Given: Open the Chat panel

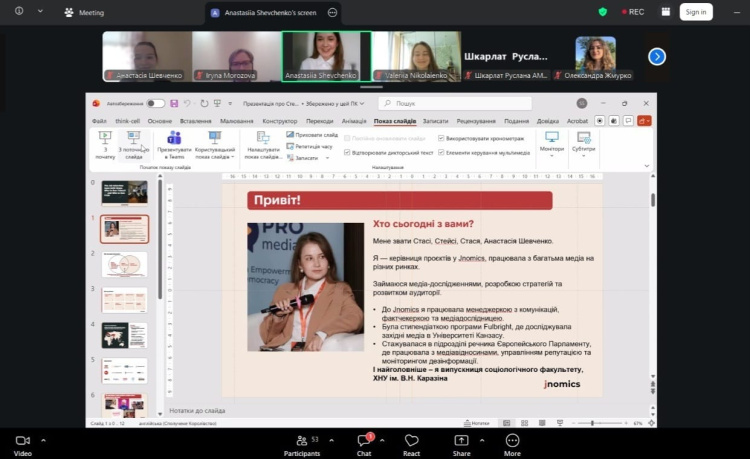Looking at the screenshot, I should [364, 445].
